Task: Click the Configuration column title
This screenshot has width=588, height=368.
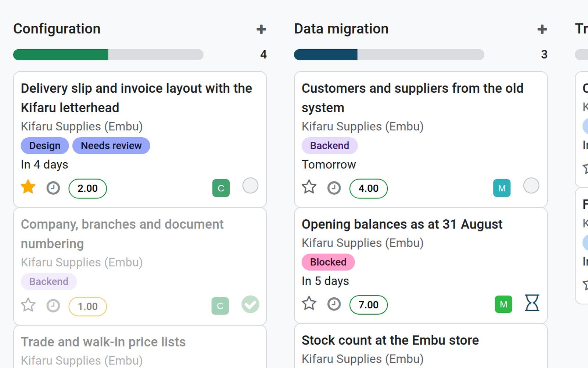Action: [x=57, y=29]
